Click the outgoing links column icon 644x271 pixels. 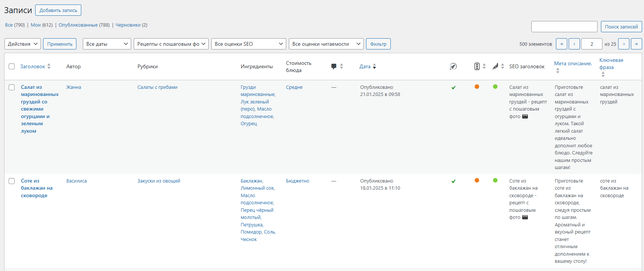pos(453,66)
